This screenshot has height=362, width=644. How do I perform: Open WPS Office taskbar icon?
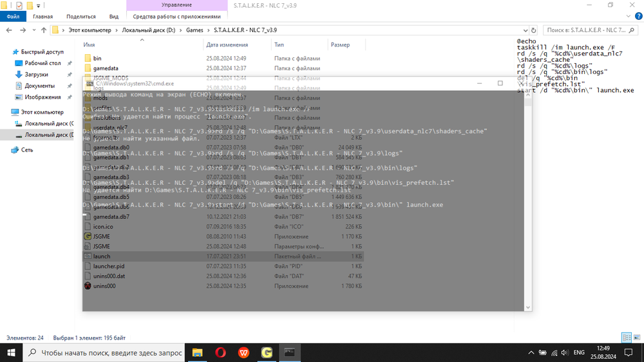(x=243, y=352)
